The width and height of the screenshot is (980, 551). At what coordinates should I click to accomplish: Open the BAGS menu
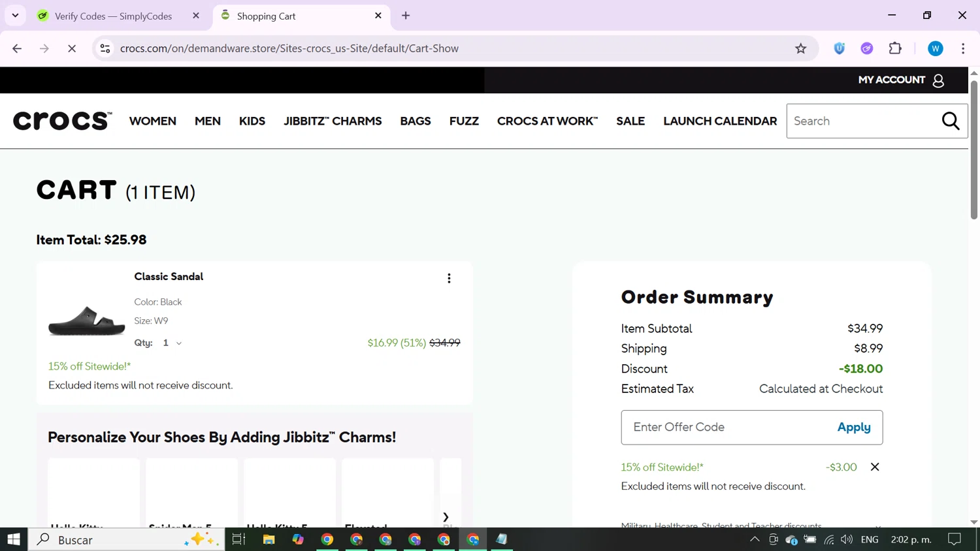click(416, 121)
